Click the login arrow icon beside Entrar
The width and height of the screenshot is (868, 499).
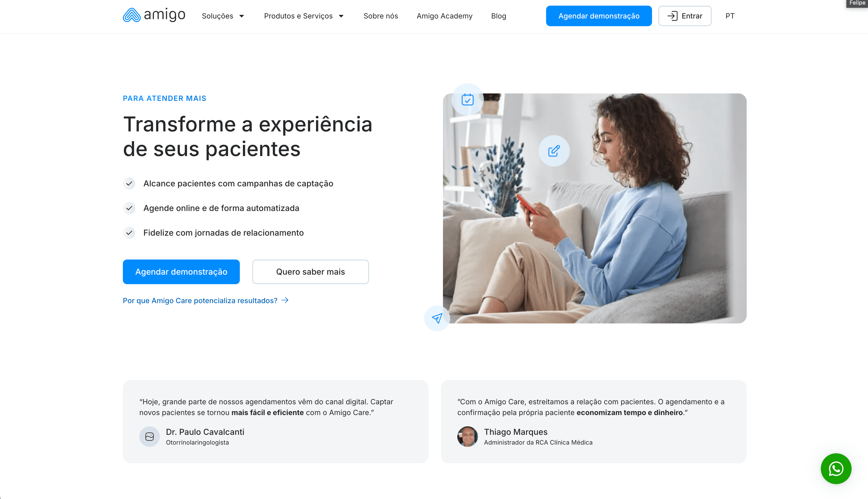pyautogui.click(x=672, y=16)
